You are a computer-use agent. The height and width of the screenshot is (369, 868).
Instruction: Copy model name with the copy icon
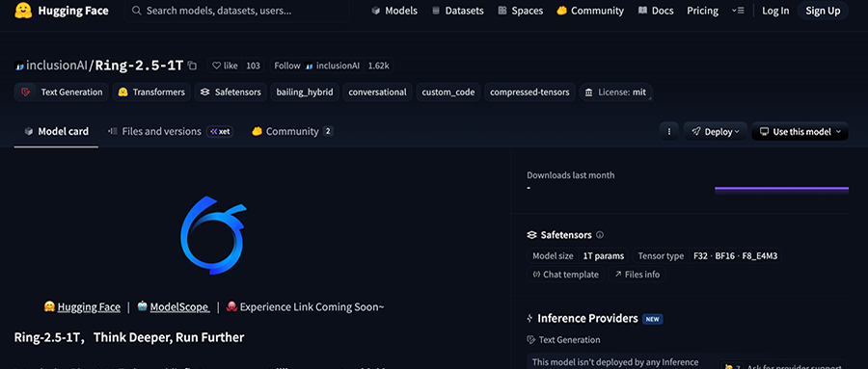(192, 66)
